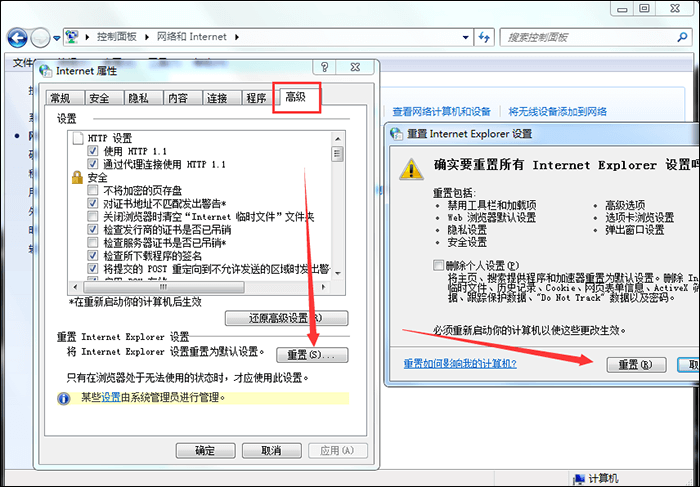Close the Internet 属性 dialog

point(355,67)
